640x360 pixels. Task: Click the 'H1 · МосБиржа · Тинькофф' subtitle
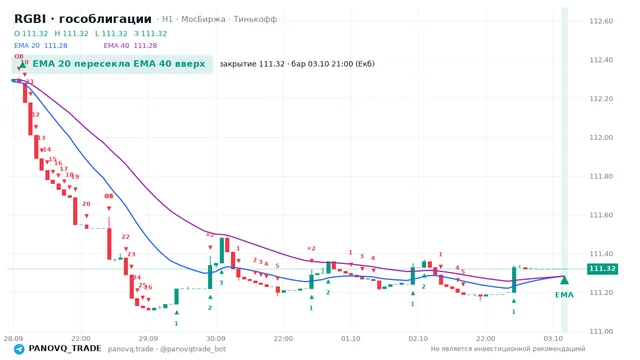(219, 19)
